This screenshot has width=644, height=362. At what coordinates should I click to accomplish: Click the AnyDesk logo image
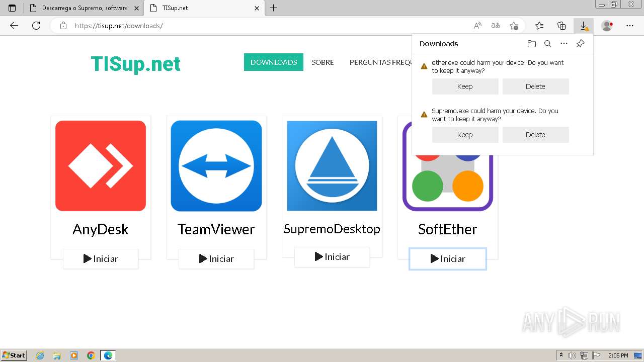click(x=101, y=166)
